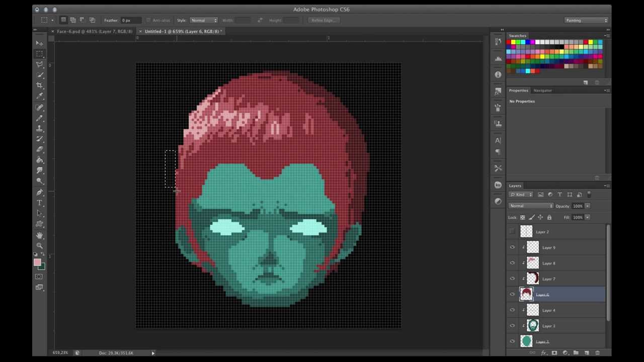Select the Lasso tool
The image size is (644, 362).
tap(39, 64)
